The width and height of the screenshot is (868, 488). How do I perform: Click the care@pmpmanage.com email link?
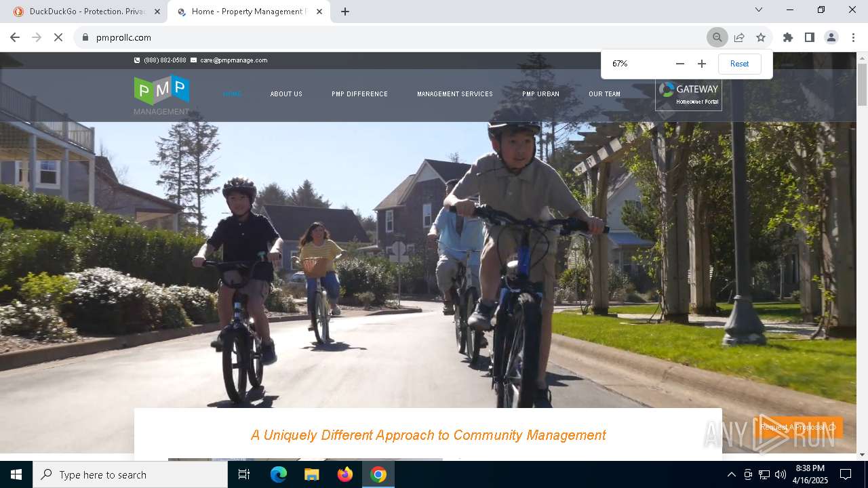click(x=234, y=60)
